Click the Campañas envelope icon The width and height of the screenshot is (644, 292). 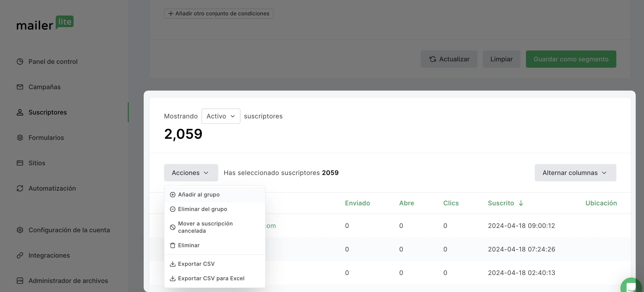tap(20, 87)
